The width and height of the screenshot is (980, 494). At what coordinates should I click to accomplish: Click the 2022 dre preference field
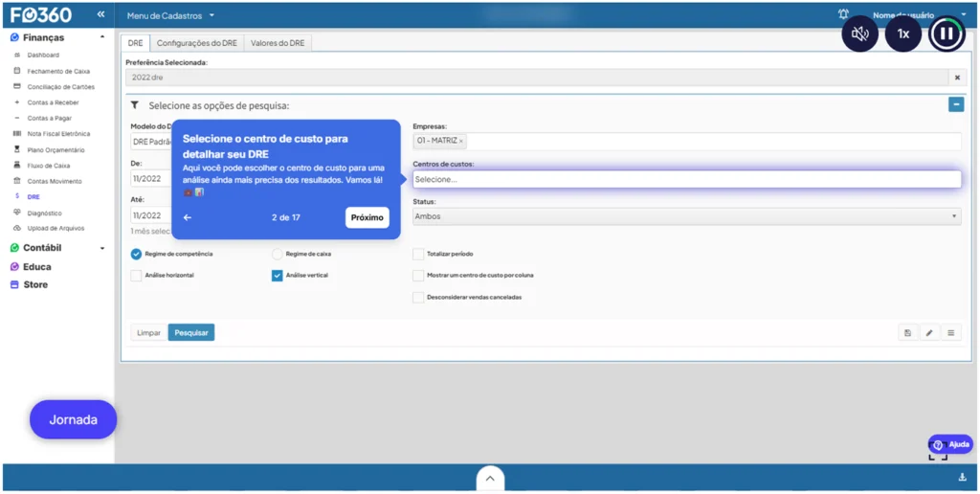click(x=537, y=78)
